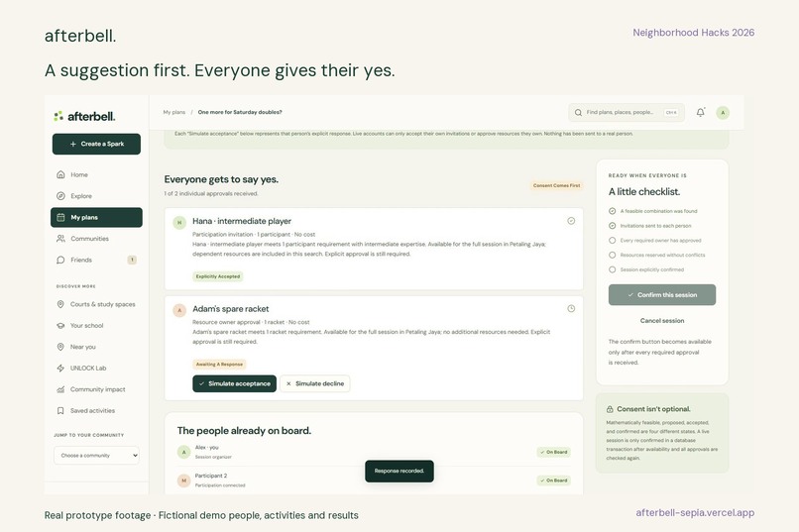
Task: Click the Response recorded toast
Action: pos(399,472)
